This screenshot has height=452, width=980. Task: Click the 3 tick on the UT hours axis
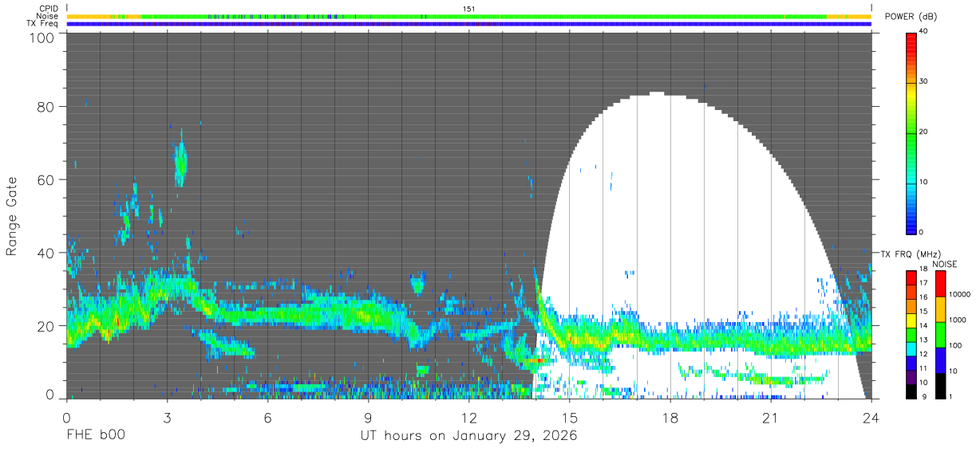(x=167, y=417)
